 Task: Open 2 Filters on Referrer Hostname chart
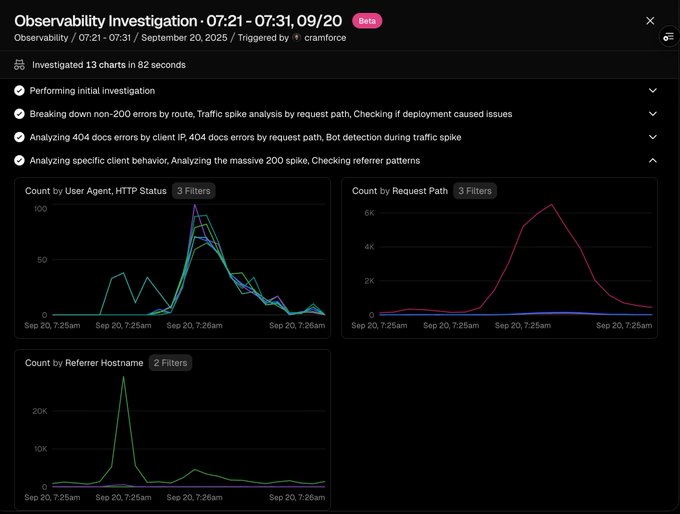tap(170, 363)
